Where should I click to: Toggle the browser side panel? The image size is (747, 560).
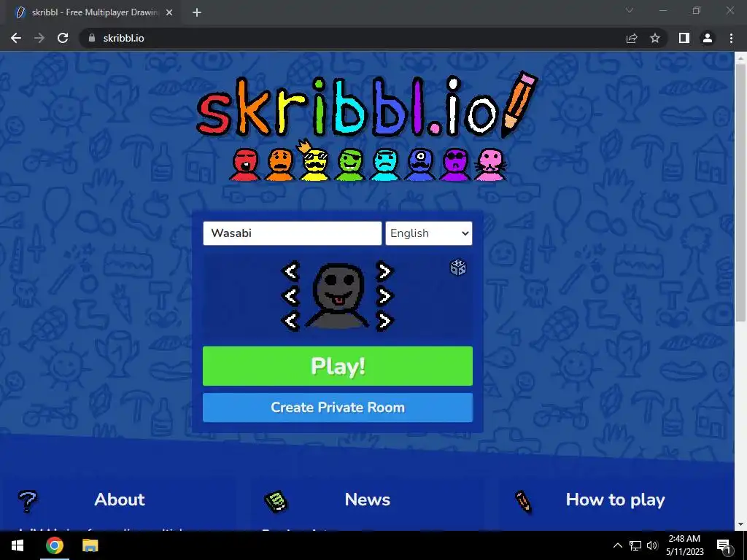[x=684, y=38]
